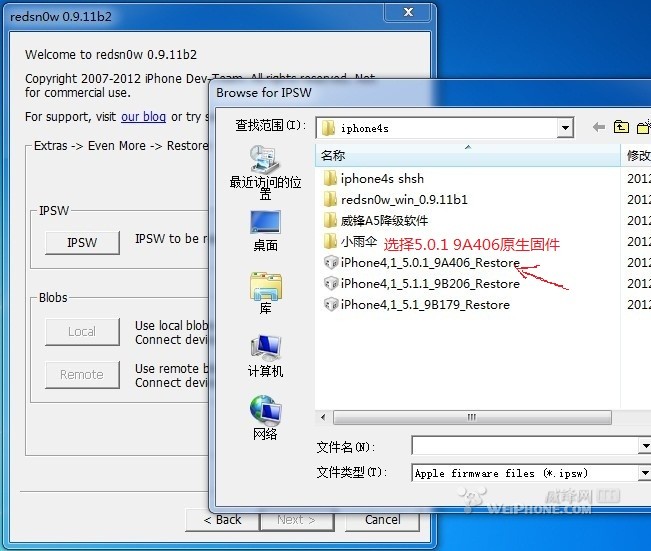651x551 pixels.
Task: Click the scrollbar left arrow
Action: (x=323, y=417)
